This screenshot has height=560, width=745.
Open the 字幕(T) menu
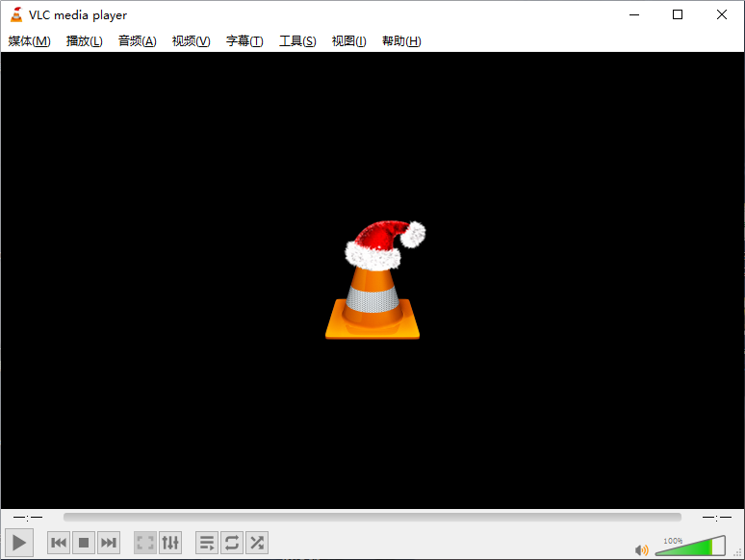[x=244, y=41]
